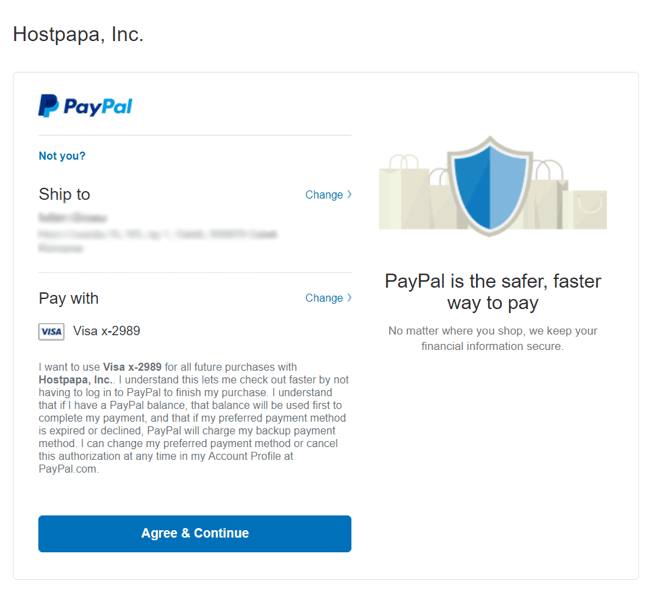Click the PayPal double-P logo icon
Image resolution: width=652 pixels, height=589 pixels.
coord(48,106)
